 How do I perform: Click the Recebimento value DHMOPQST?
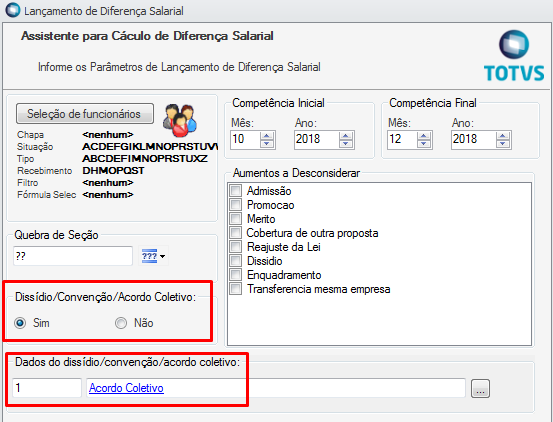(113, 171)
